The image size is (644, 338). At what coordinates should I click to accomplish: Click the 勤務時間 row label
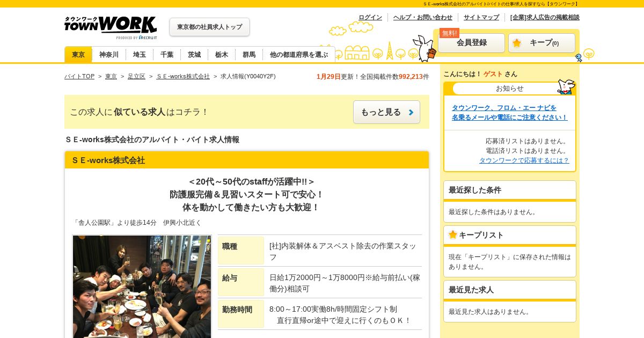click(x=241, y=314)
